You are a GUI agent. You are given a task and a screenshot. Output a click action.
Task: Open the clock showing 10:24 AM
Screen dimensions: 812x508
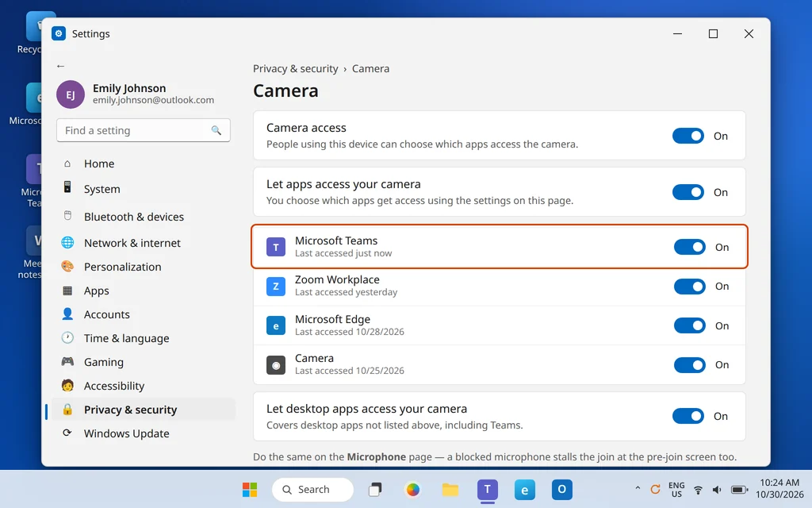779,489
